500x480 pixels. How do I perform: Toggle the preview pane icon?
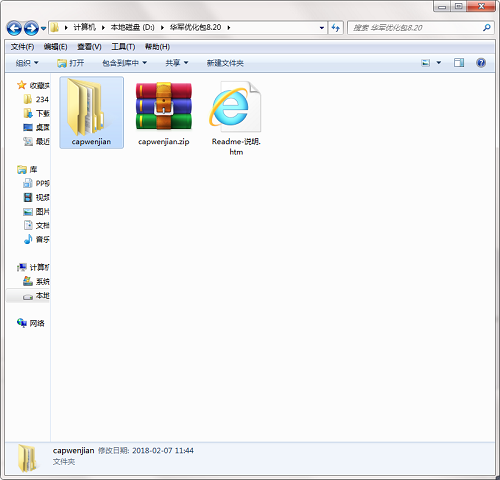[459, 63]
